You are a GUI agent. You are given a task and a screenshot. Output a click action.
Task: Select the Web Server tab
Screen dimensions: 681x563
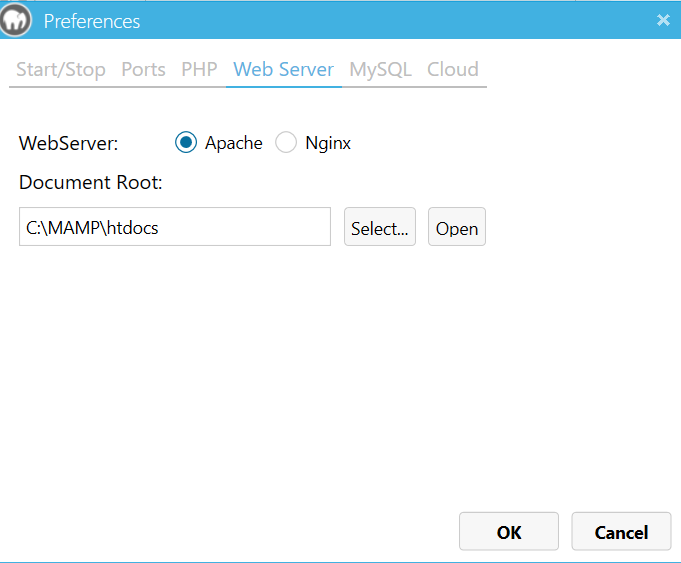pos(284,70)
